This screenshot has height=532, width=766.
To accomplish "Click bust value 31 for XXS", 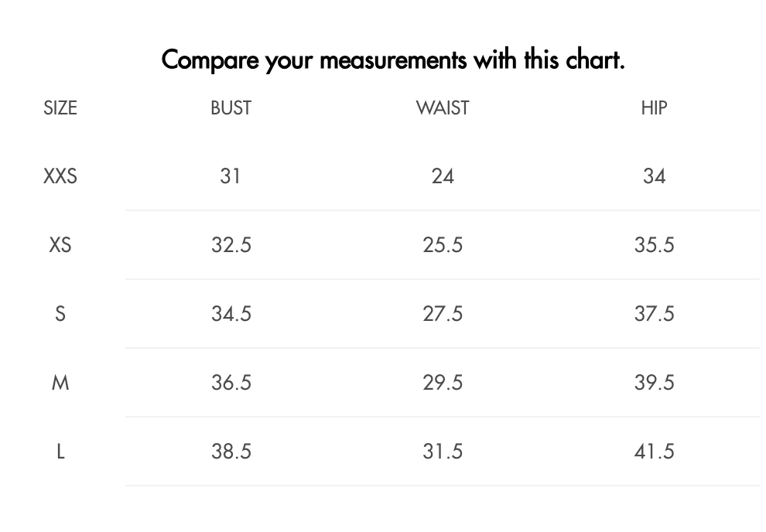I will point(231,176).
